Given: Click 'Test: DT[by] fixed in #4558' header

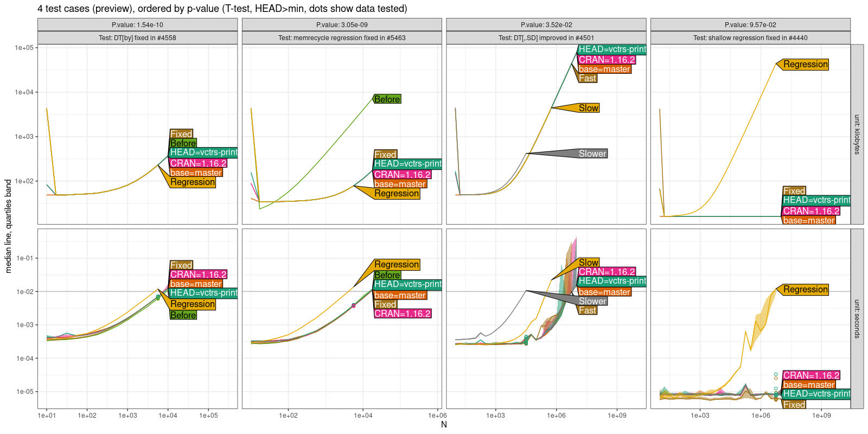Looking at the screenshot, I should (x=137, y=38).
